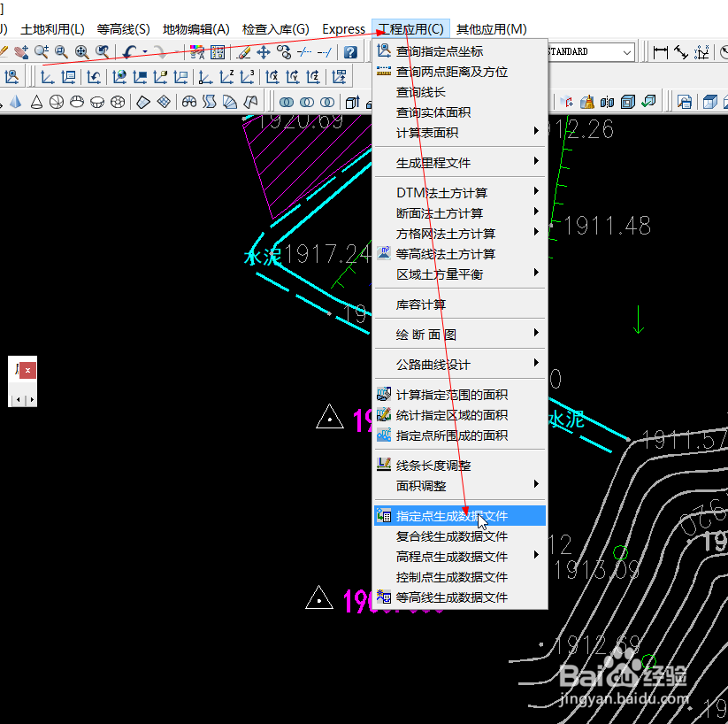Expand the 绘断面图 submenu
The height and width of the screenshot is (724, 728).
[459, 334]
